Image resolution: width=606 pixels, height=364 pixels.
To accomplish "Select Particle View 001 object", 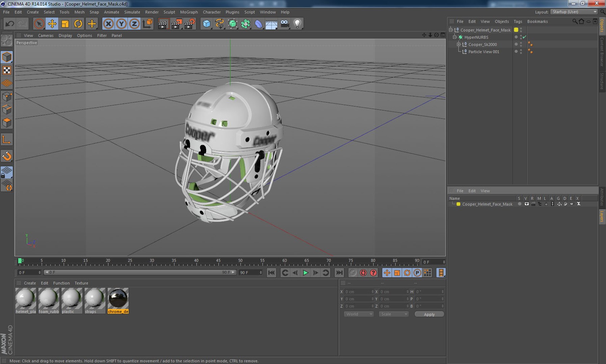I will pos(484,52).
